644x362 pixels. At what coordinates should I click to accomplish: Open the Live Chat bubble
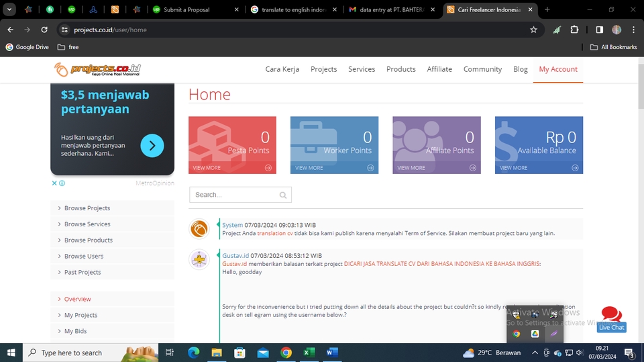(x=612, y=319)
